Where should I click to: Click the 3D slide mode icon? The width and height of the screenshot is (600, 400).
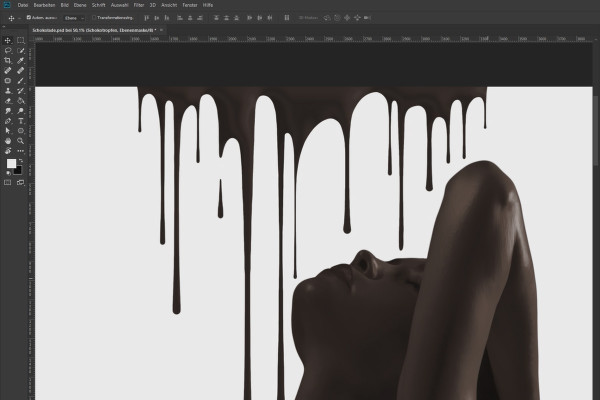[357, 18]
